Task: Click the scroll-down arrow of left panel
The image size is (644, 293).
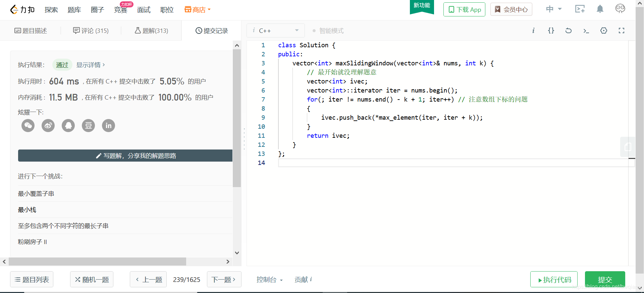Action: 237,253
